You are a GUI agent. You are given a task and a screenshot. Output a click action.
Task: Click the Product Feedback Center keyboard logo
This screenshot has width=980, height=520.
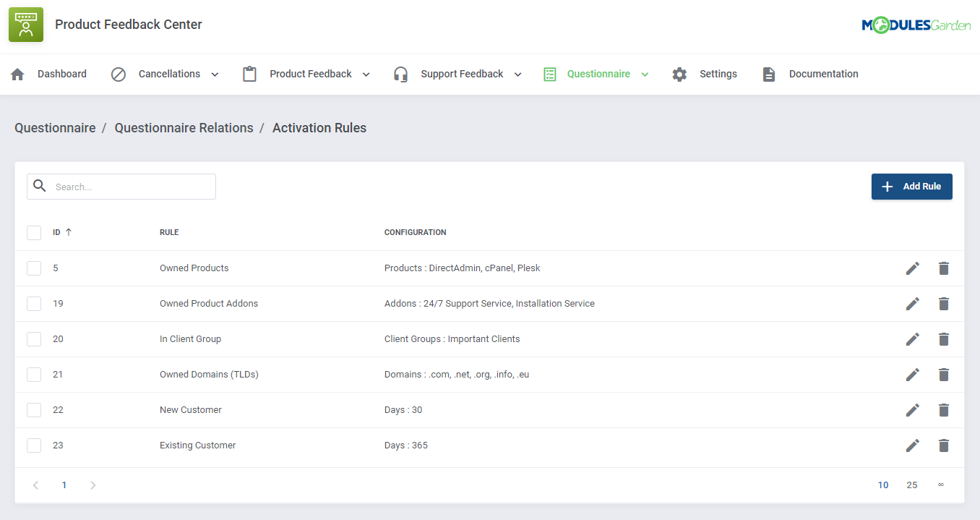click(25, 24)
